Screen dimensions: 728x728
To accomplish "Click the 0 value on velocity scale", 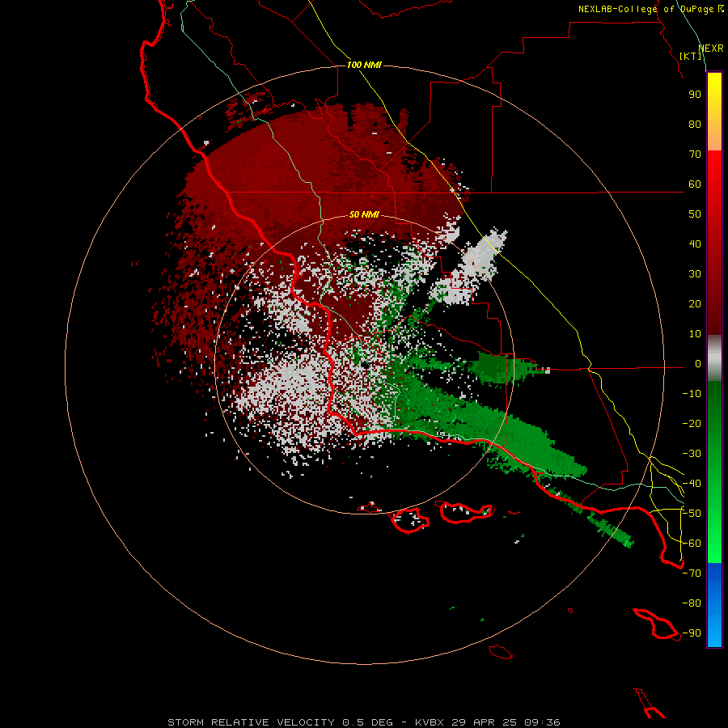I will (x=698, y=364).
